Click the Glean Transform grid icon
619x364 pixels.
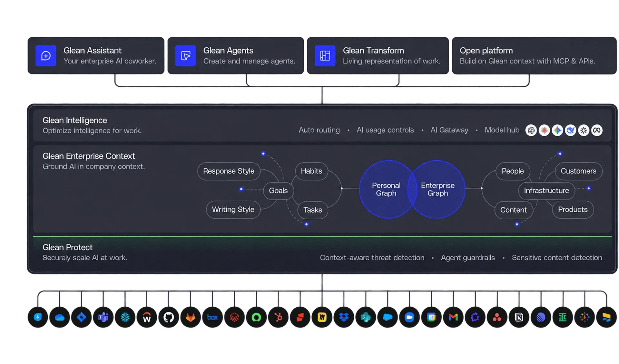click(325, 56)
